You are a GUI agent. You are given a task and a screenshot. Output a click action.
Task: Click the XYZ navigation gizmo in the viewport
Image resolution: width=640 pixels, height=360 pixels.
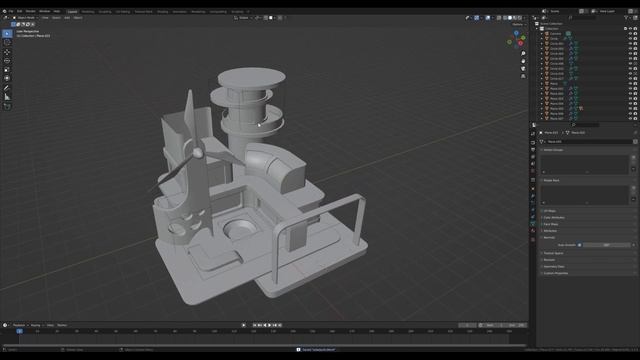pyautogui.click(x=517, y=39)
